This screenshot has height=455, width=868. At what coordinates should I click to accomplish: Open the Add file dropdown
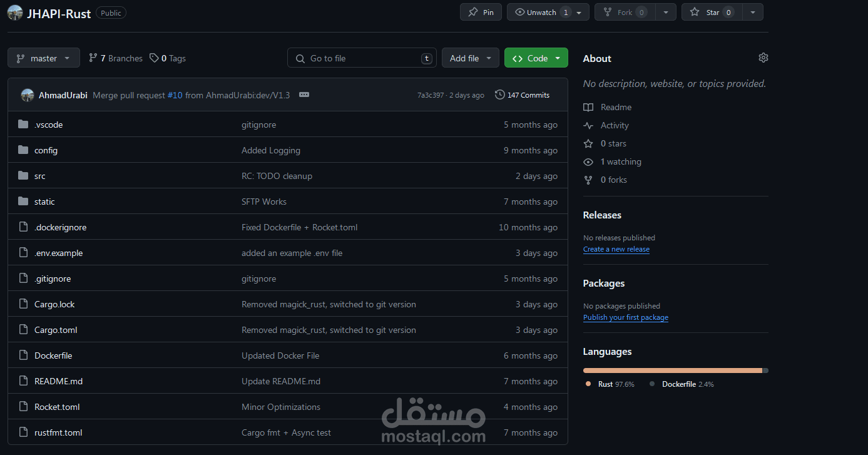click(x=471, y=58)
